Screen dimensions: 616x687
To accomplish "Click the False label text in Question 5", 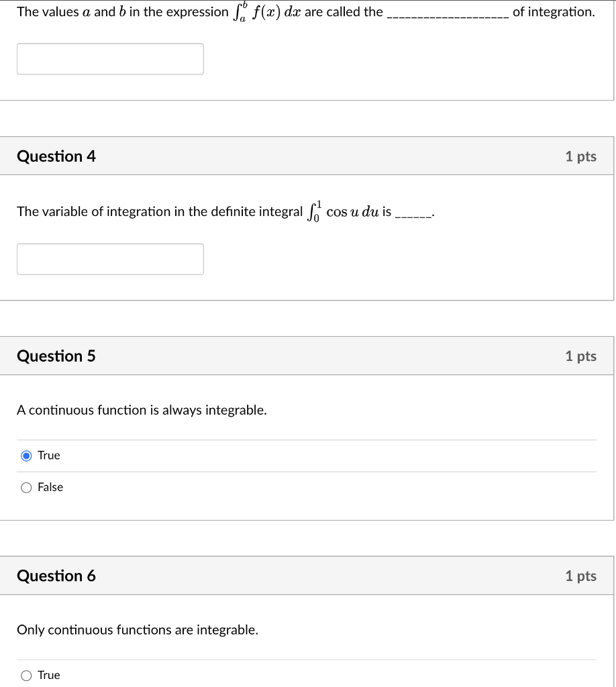I will click(x=51, y=488).
